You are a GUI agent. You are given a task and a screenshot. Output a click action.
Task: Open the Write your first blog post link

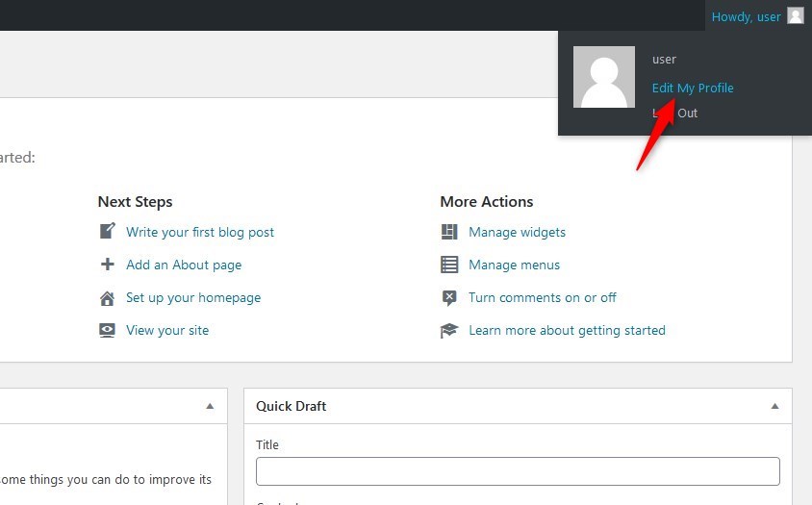pos(200,232)
